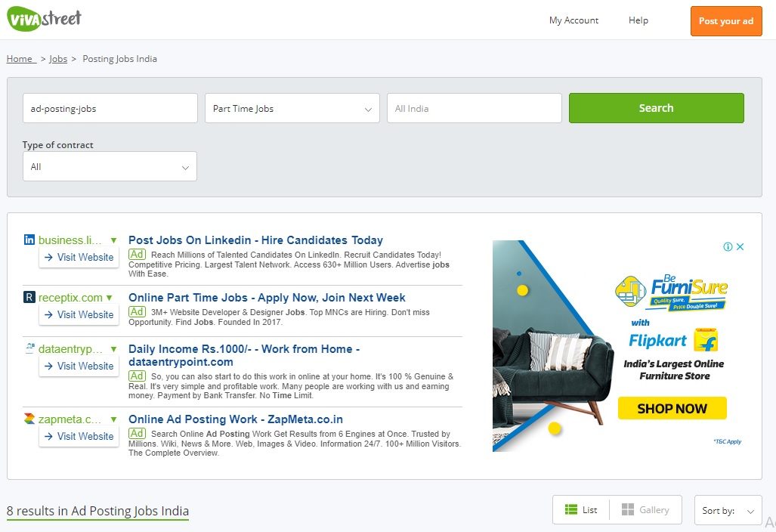Expand arrow beside dataentryp ad
This screenshot has width=776, height=532.
click(x=113, y=349)
